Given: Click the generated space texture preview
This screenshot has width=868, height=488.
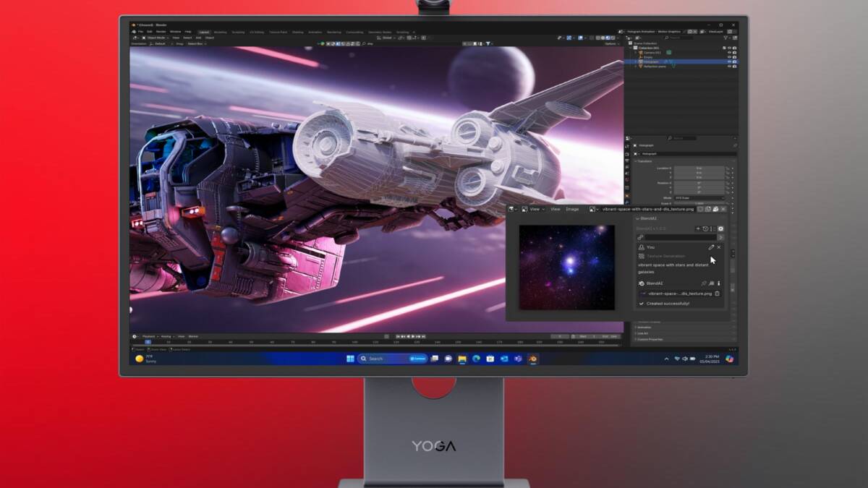Looking at the screenshot, I should (566, 267).
